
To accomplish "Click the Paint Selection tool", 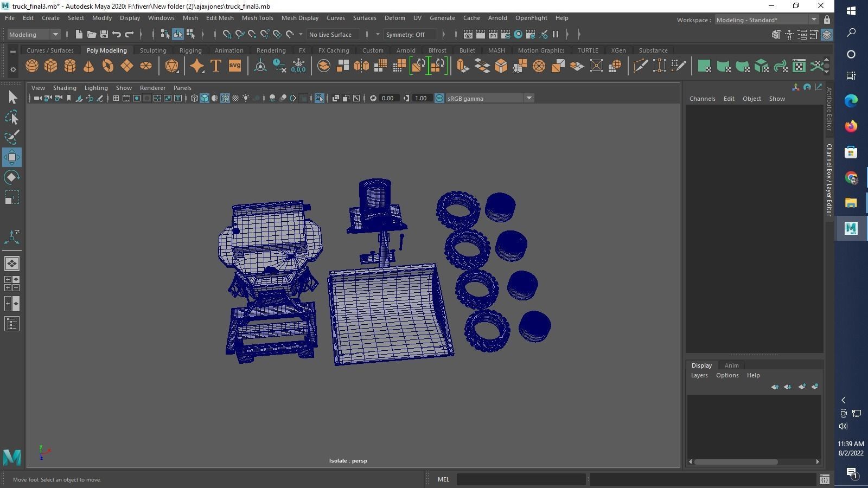I will coord(12,137).
